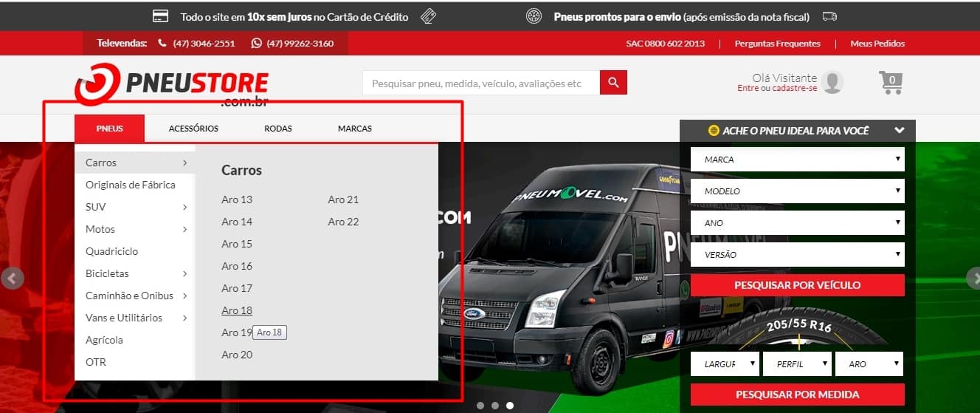Select Originais de Fábrica menu item
The height and width of the screenshot is (413, 980).
131,185
